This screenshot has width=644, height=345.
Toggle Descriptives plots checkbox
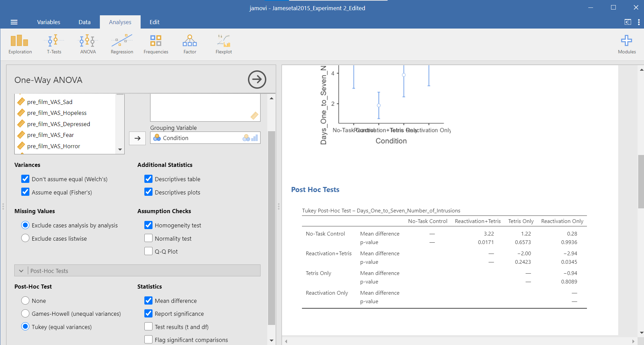[148, 192]
